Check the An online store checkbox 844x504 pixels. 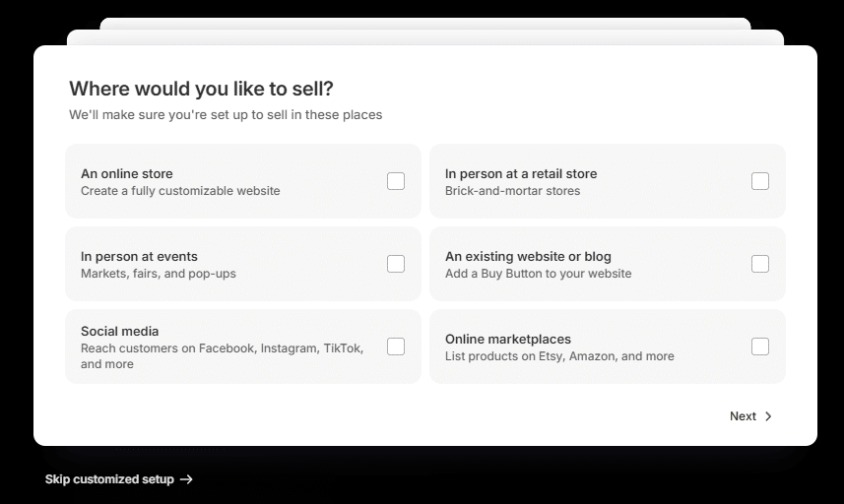point(396,181)
